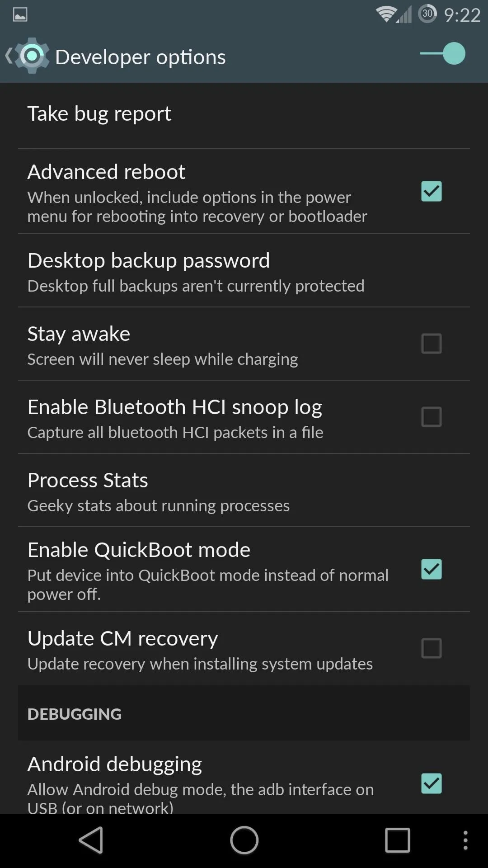Viewport: 488px width, 868px height.
Task: Tap the screenshot notification icon in status bar
Action: (x=20, y=15)
